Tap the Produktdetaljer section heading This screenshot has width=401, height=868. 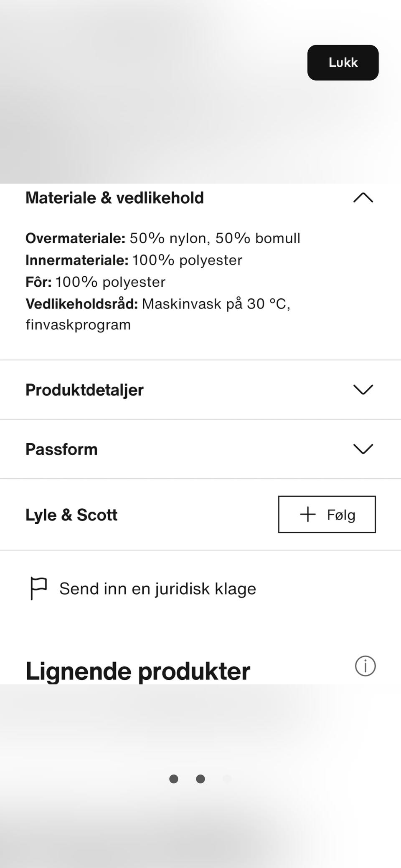point(84,390)
